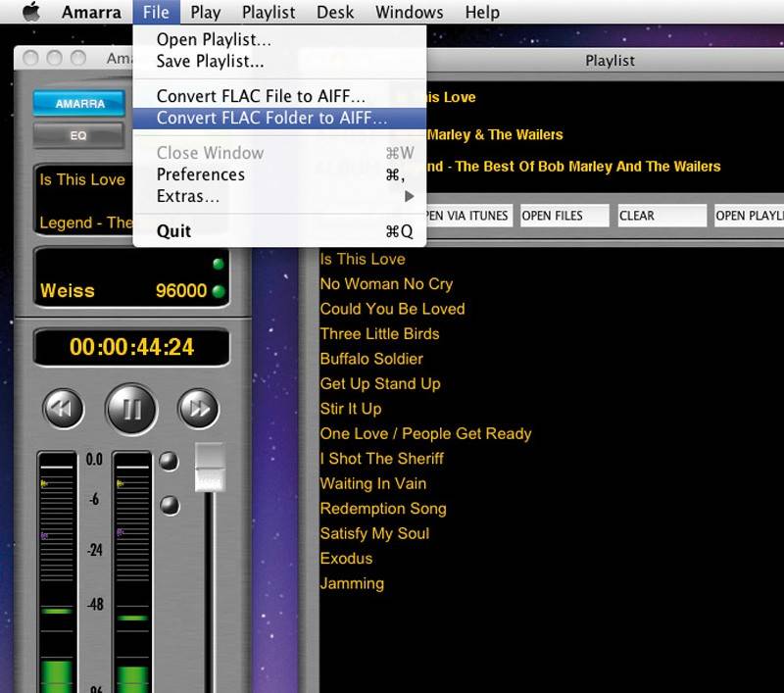Click the 96000 sample rate value
The height and width of the screenshot is (693, 784).
pos(181,290)
